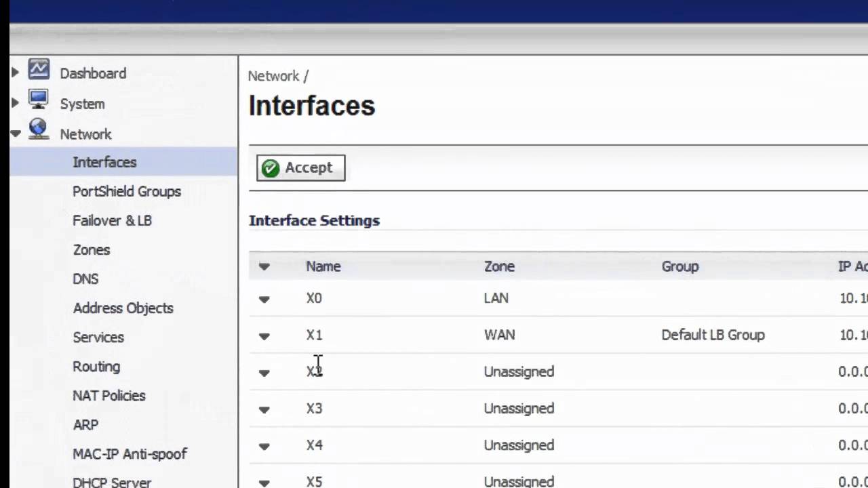Click the X1 WAN row arrow icon
Screen dimensions: 868x488
(x=264, y=335)
